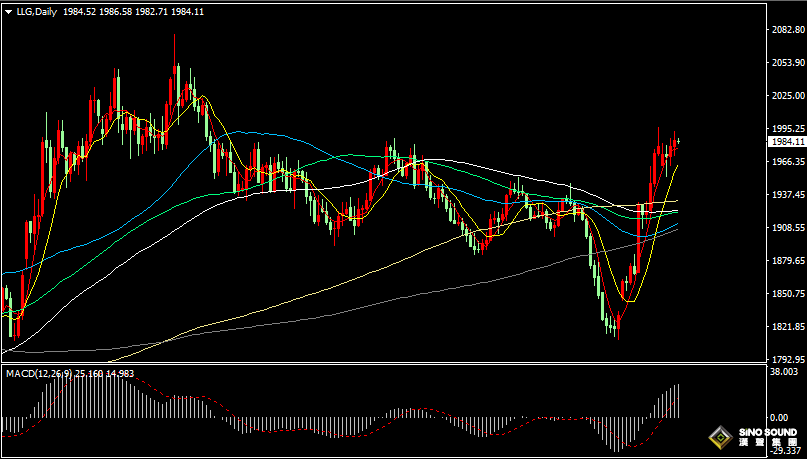Click the -29.337 MACD scale value

pyautogui.click(x=785, y=452)
